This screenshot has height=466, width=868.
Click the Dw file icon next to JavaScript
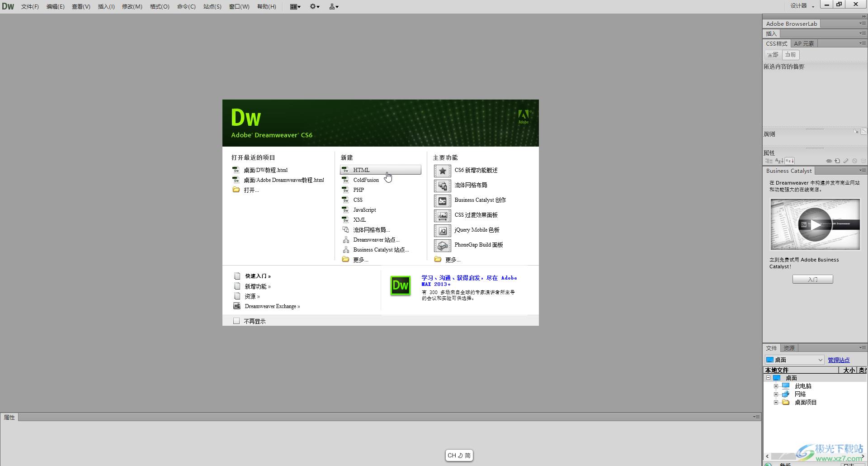[345, 210]
